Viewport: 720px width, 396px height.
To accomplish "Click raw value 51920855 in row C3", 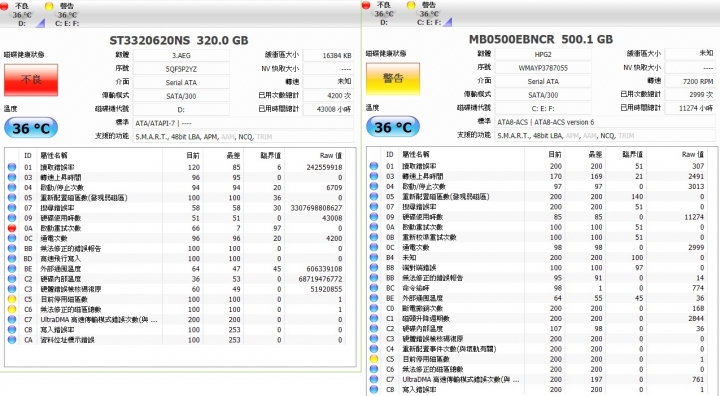I will click(326, 289).
